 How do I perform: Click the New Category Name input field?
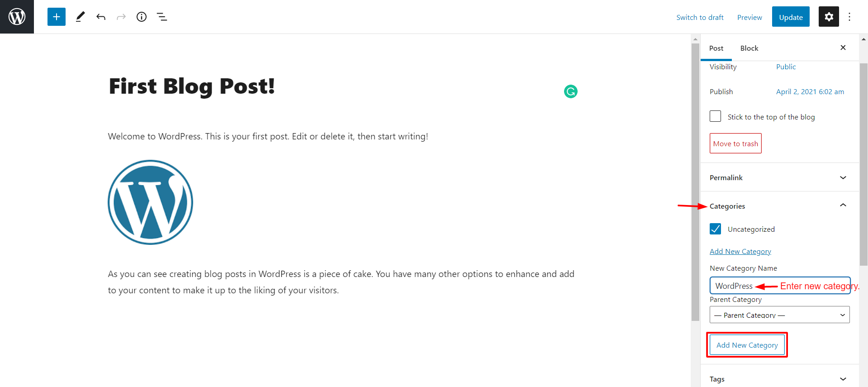[x=780, y=286]
